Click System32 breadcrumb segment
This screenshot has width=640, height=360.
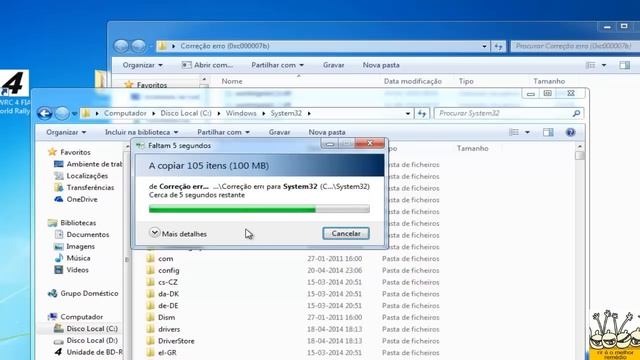point(286,113)
